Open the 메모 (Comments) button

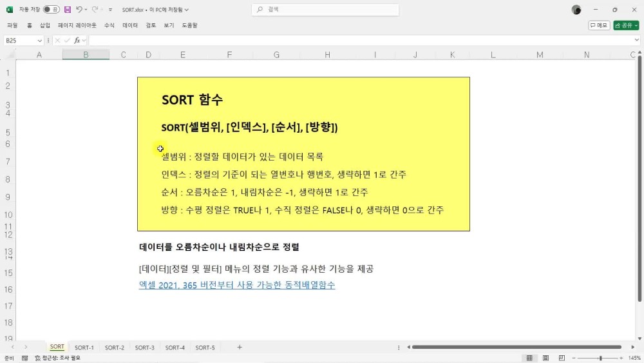coord(599,25)
